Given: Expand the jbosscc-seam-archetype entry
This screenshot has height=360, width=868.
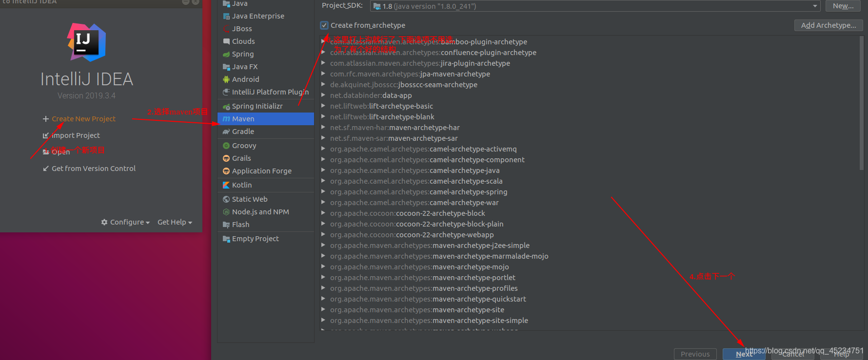Looking at the screenshot, I should point(323,84).
